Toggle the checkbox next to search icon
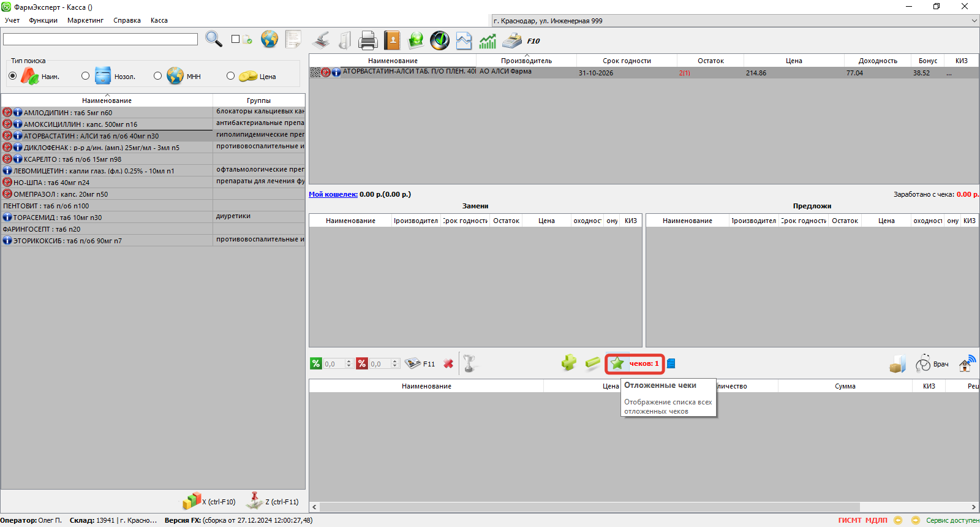The image size is (980, 527). pos(235,39)
